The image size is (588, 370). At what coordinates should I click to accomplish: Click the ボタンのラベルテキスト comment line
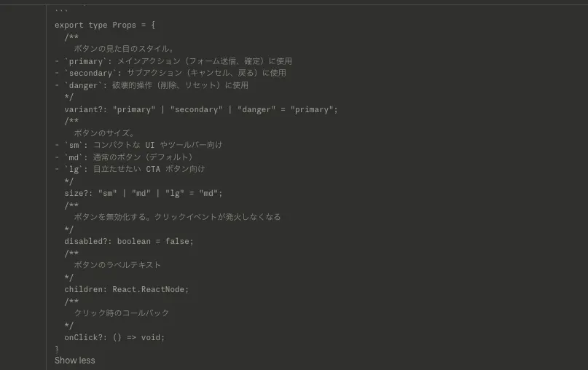point(117,265)
